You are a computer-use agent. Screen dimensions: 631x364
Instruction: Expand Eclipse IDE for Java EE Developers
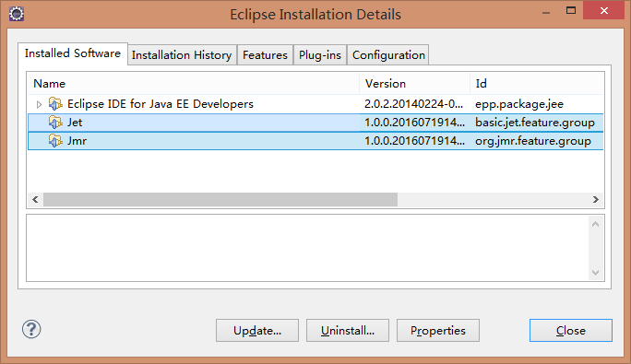tap(39, 104)
